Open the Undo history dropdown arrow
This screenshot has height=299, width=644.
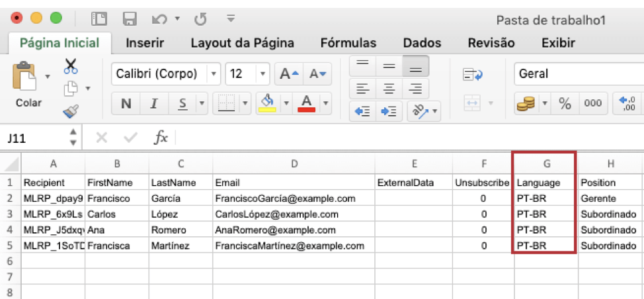(177, 18)
